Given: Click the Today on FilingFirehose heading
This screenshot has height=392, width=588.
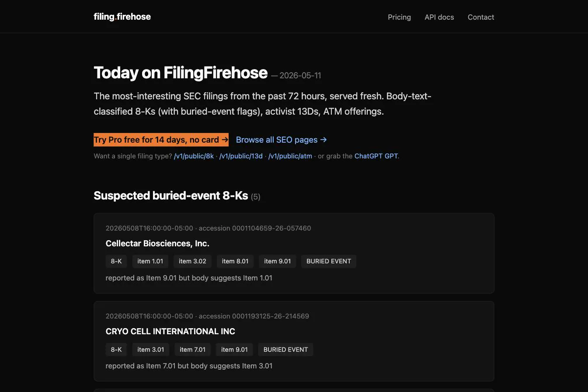Looking at the screenshot, I should (181, 73).
